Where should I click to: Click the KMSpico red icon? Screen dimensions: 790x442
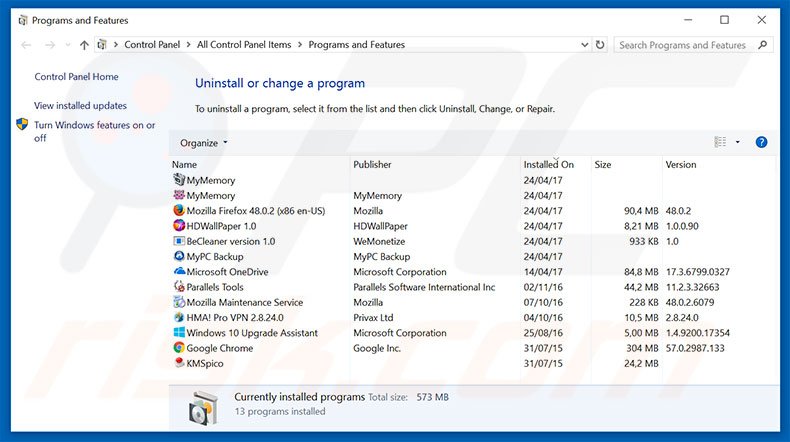179,362
